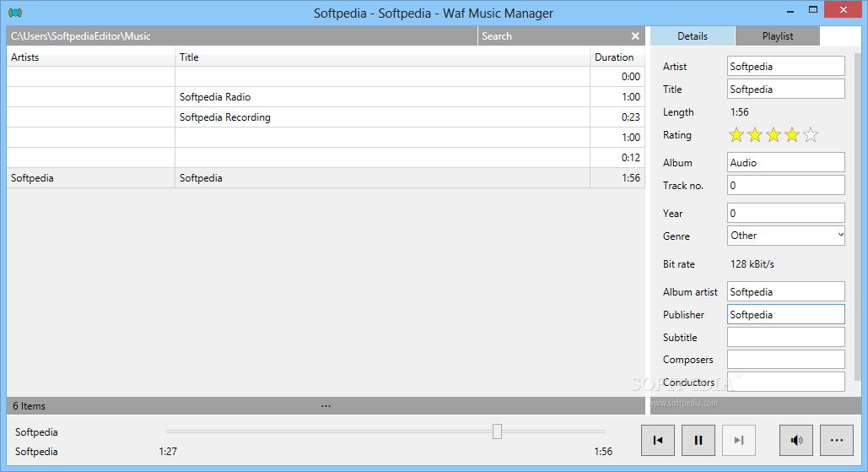Close the Waf Music Manager window
Viewport: 868px width, 472px height.
click(843, 10)
